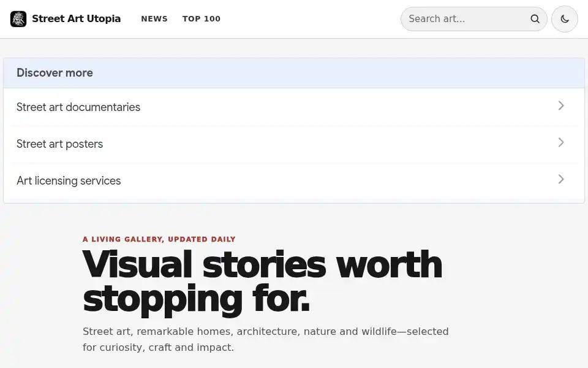Screen dimensions: 588x368
Task: Click chevron beside Street art posters
Action: click(561, 143)
